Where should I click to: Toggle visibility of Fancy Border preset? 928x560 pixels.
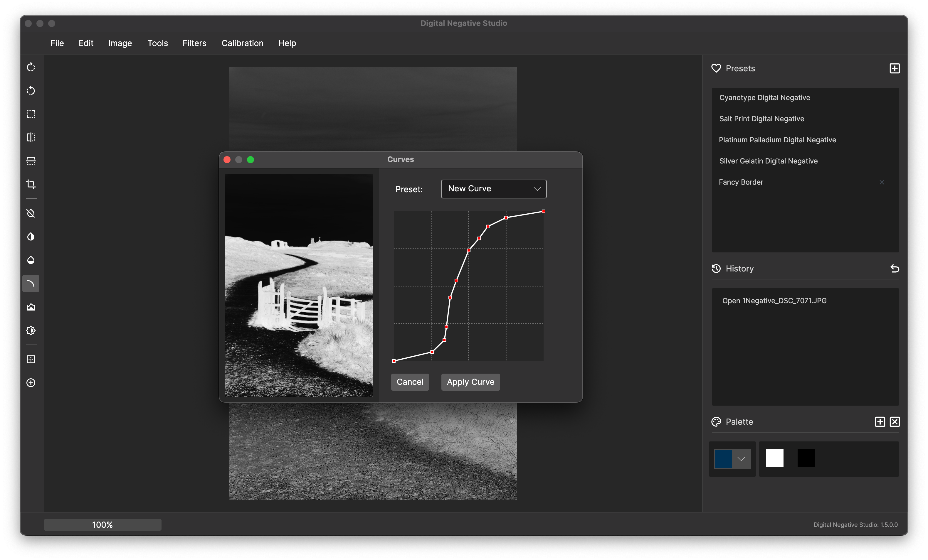[882, 182]
